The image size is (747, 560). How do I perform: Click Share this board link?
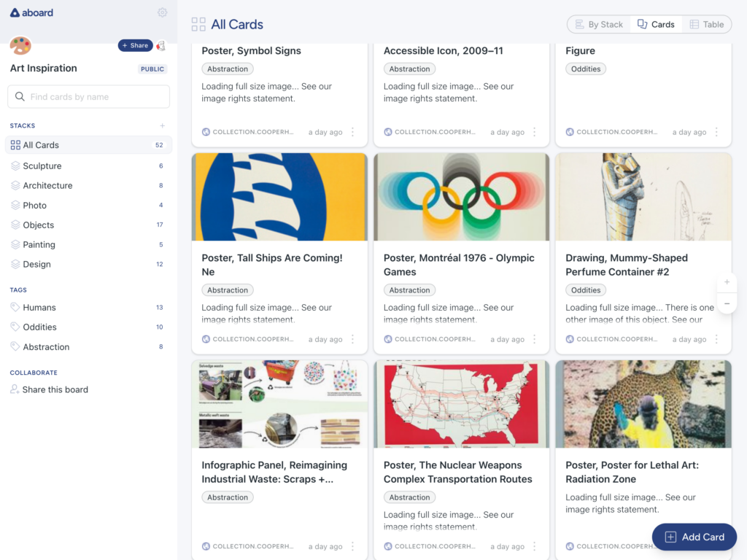tap(49, 389)
